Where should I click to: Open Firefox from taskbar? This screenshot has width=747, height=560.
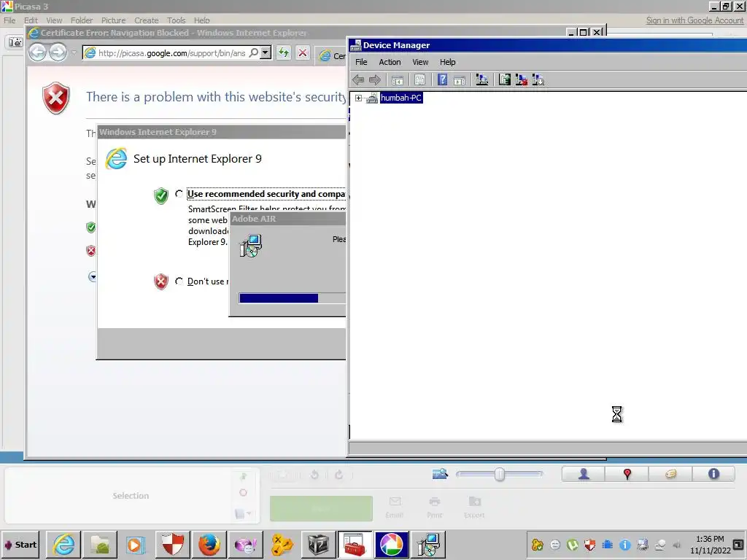(x=209, y=545)
